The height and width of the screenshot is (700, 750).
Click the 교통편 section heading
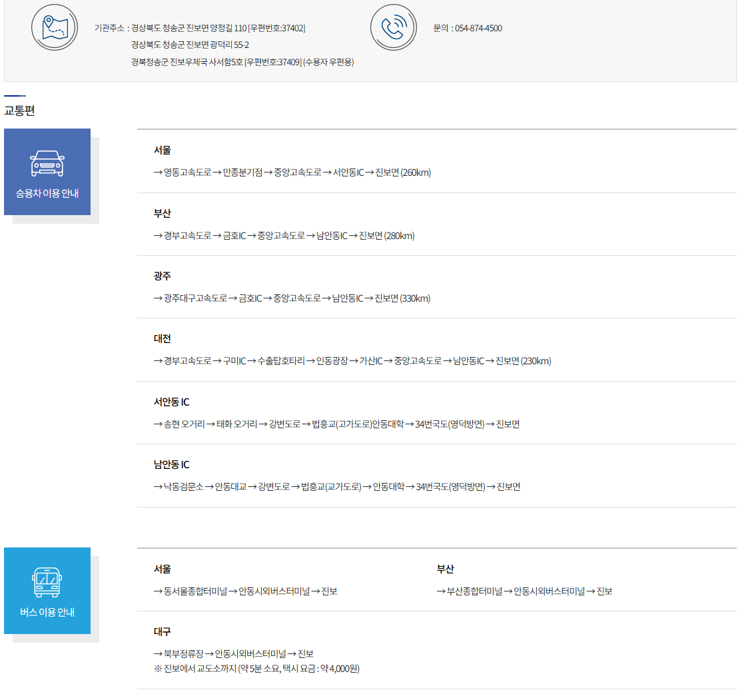(19, 111)
